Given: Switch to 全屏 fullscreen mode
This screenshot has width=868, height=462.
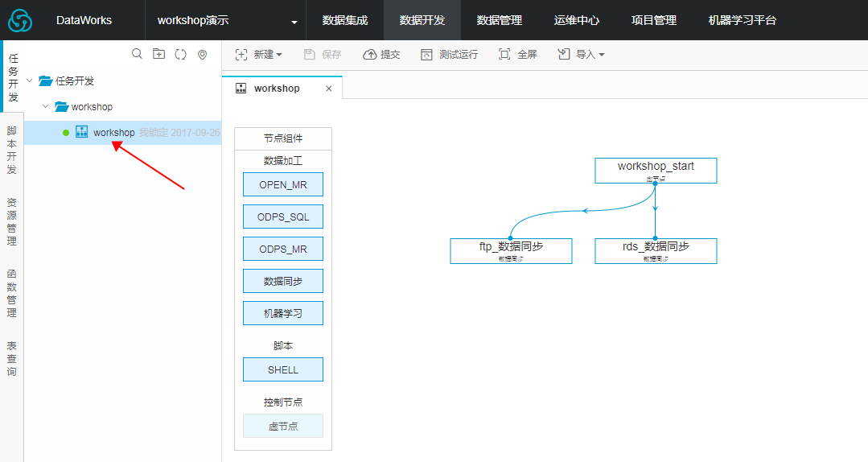Looking at the screenshot, I should (517, 54).
